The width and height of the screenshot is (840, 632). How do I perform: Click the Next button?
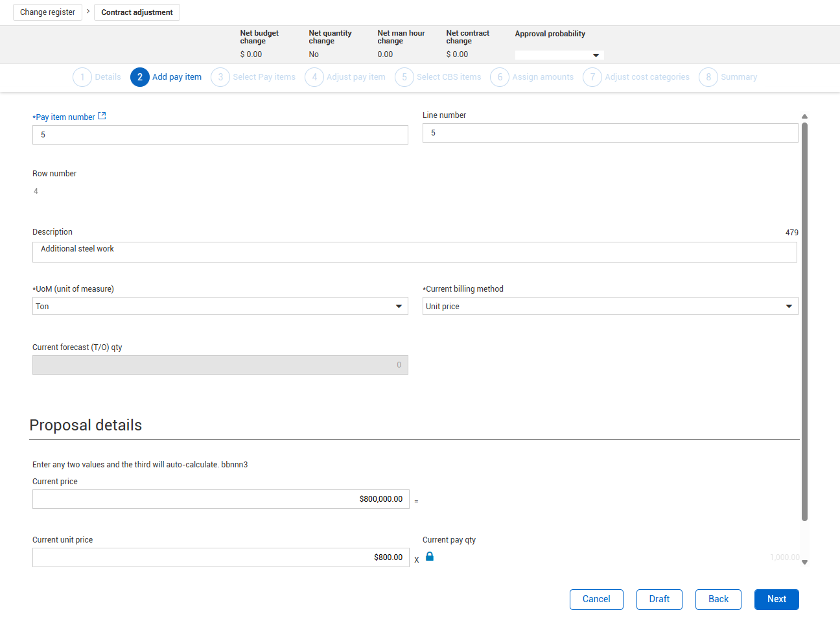click(x=776, y=600)
